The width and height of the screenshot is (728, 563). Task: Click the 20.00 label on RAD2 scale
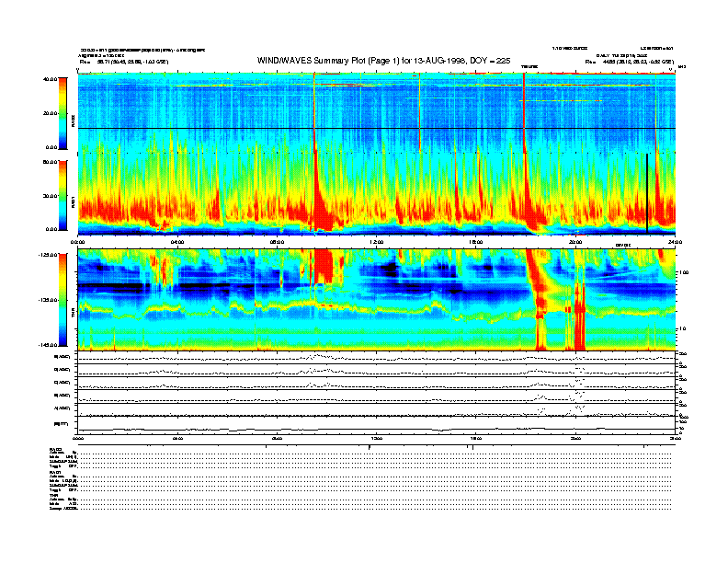tap(50, 113)
